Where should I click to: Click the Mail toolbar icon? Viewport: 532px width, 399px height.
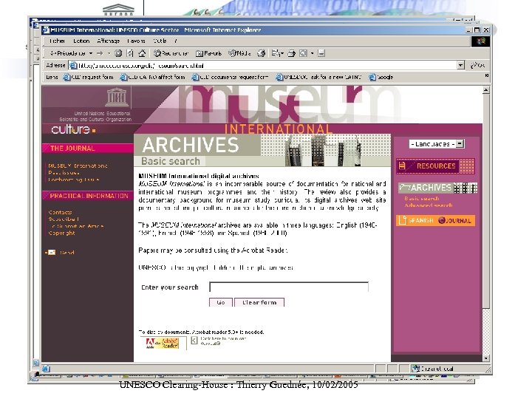click(x=276, y=53)
